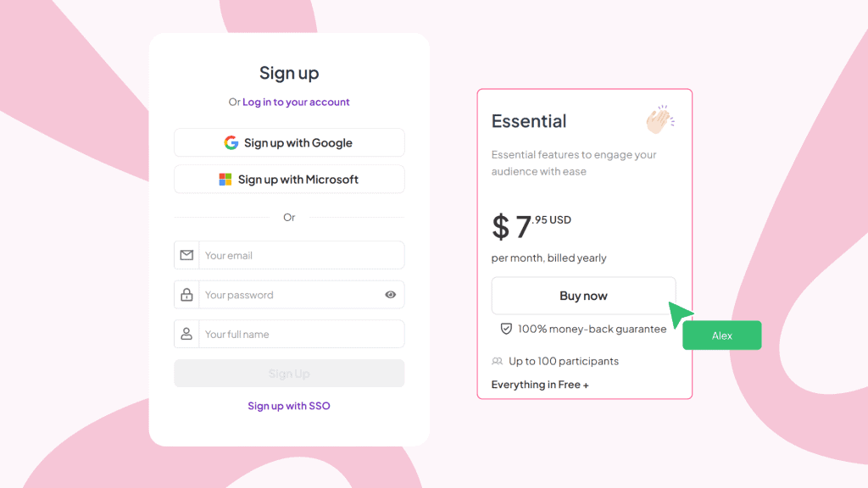This screenshot has width=868, height=488.
Task: Focus the Your email field
Action: 301,255
